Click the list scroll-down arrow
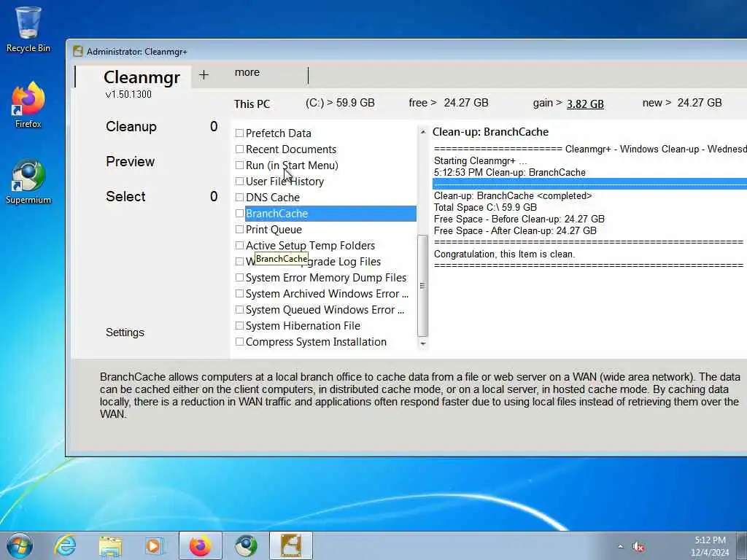Image resolution: width=747 pixels, height=560 pixels. pyautogui.click(x=422, y=343)
